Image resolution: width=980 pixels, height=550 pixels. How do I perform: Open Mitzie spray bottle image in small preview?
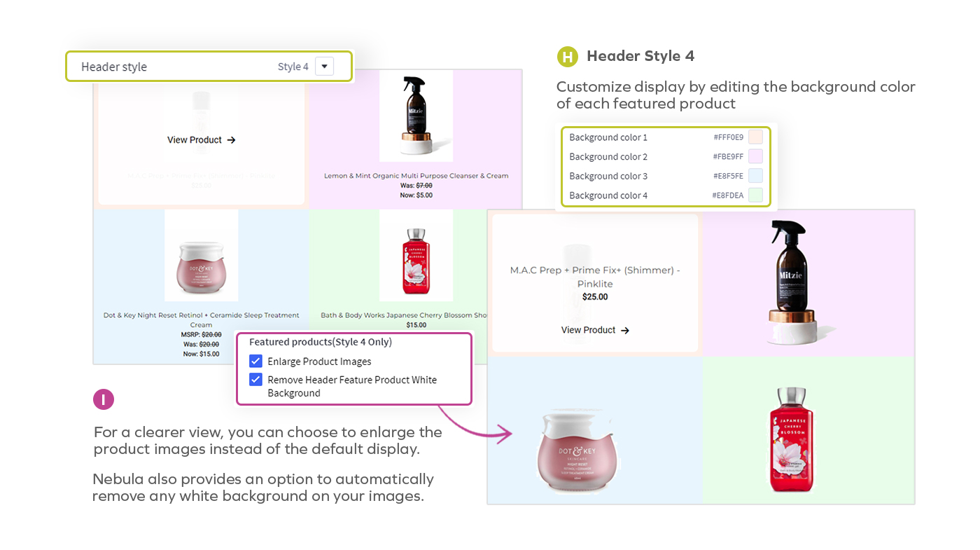(416, 115)
